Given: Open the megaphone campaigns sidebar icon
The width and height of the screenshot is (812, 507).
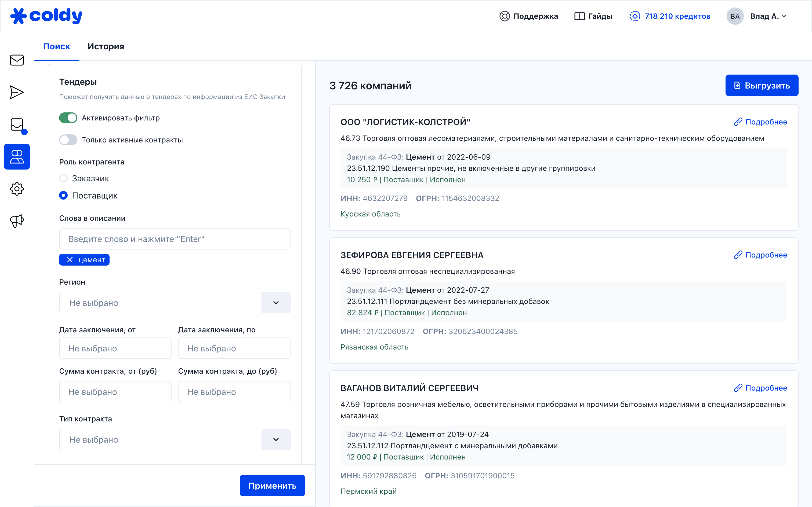Looking at the screenshot, I should [17, 221].
